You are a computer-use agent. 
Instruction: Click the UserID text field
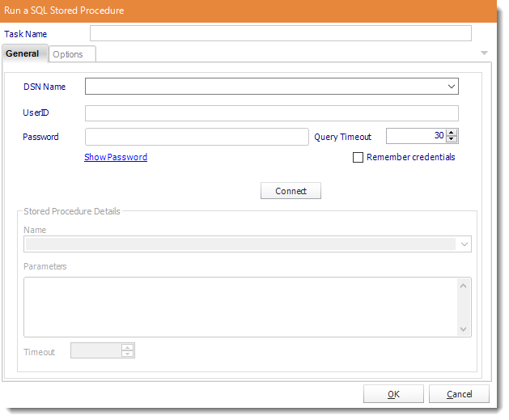pyautogui.click(x=272, y=113)
